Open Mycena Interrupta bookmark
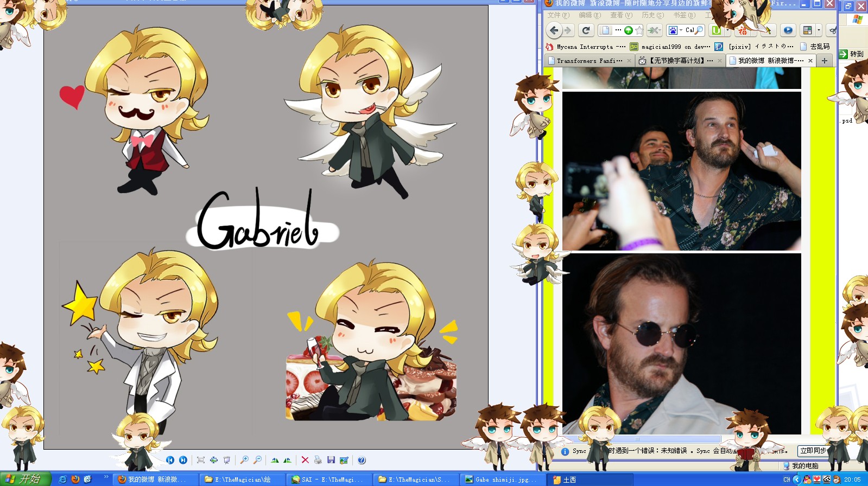Viewport: 868px width, 486px height. (586, 47)
